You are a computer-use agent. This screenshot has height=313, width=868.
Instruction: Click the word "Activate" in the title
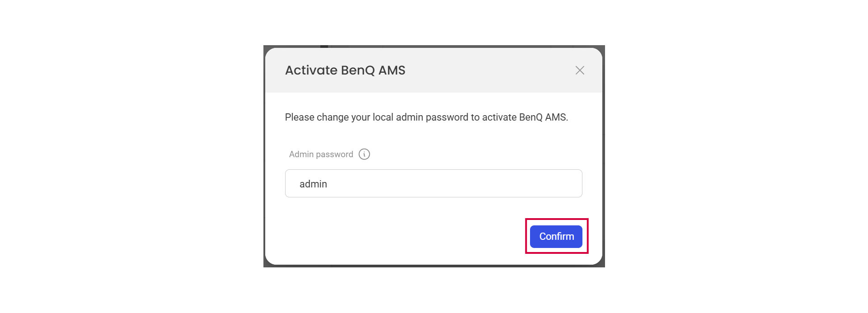[x=311, y=70]
